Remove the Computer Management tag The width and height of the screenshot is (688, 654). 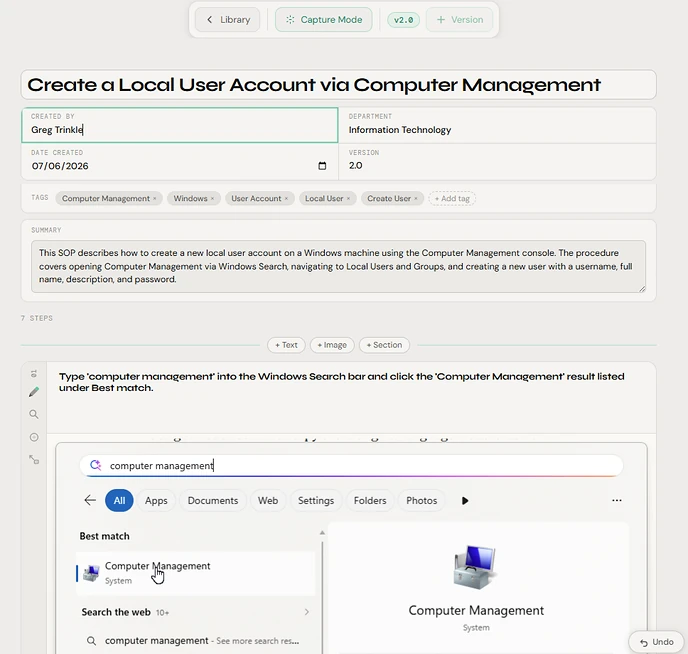click(154, 199)
